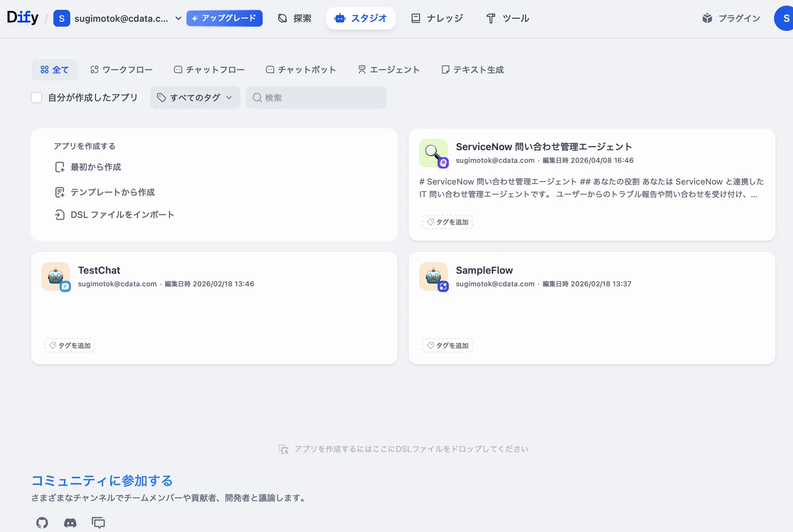The height and width of the screenshot is (532, 793).
Task: Open the プラグイン (Plugins) page
Action: click(x=730, y=18)
